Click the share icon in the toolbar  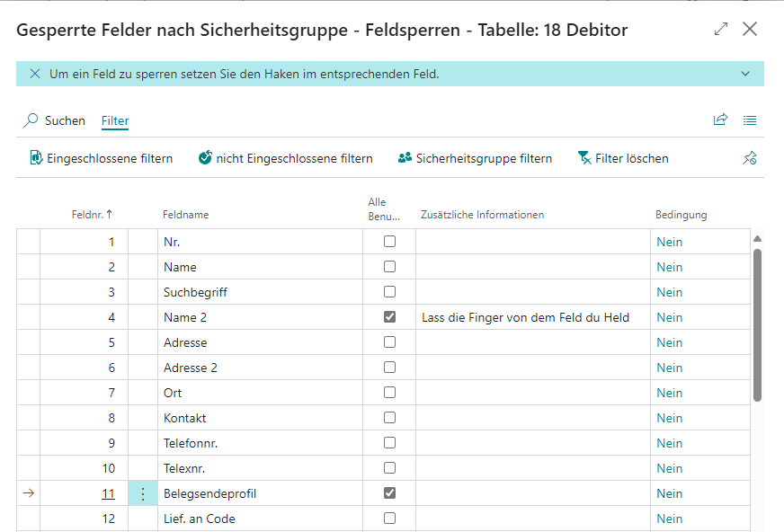click(x=720, y=120)
